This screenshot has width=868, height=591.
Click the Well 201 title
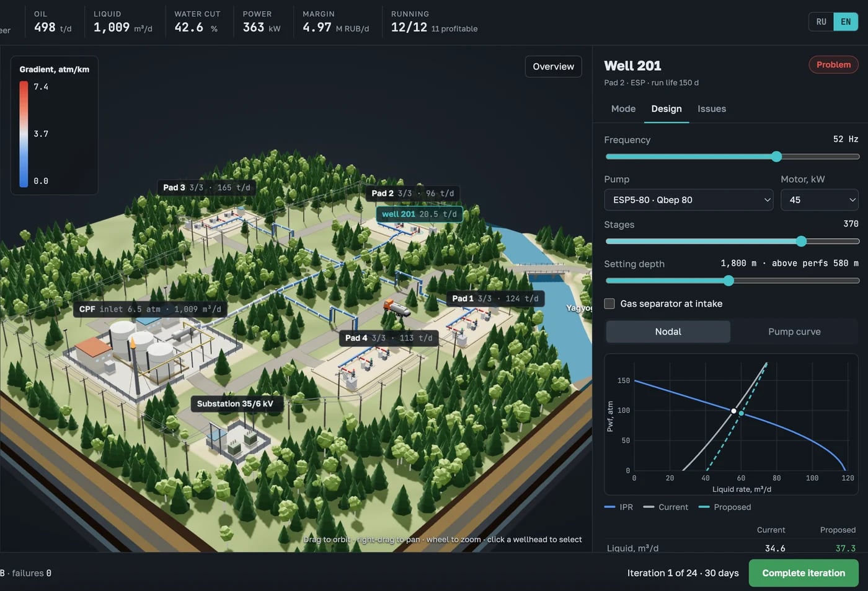[632, 66]
